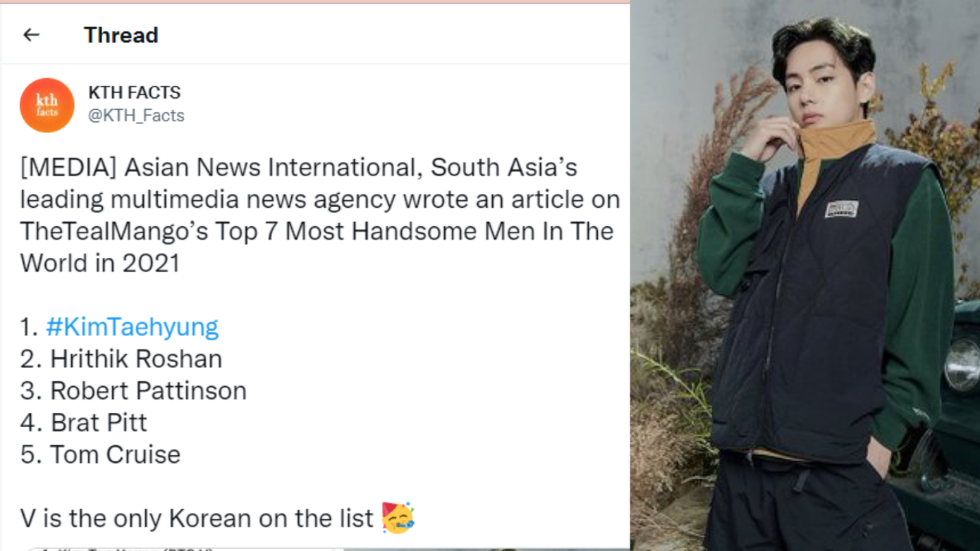Click the car headlight in the photo
The image size is (980, 551).
coord(964,364)
